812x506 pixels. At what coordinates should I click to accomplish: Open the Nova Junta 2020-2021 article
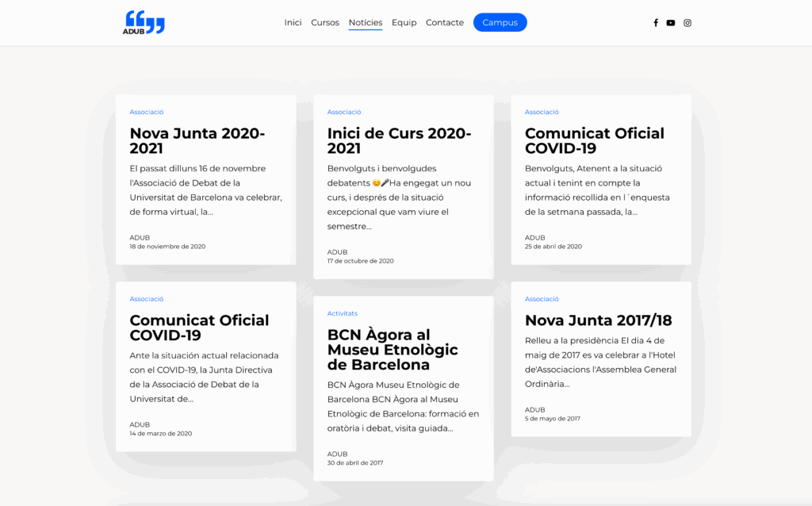pos(197,141)
